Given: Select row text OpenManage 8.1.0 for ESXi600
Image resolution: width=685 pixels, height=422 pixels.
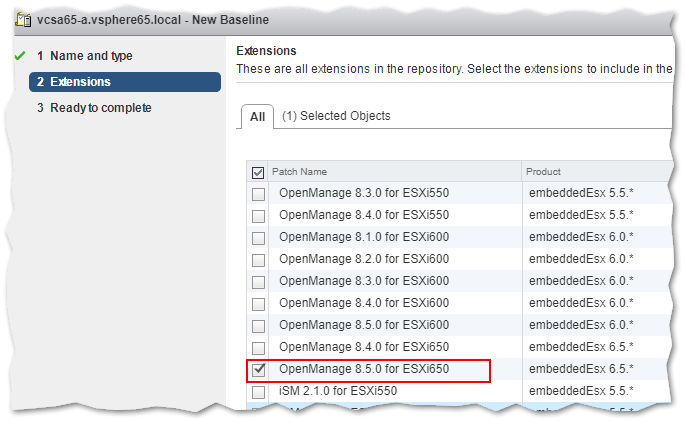Looking at the screenshot, I should 364,237.
